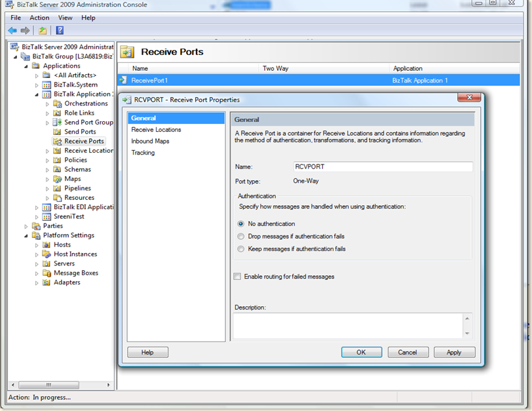Expand the Orchestrations node
Viewport: 532px width, 411px height.
coord(47,104)
